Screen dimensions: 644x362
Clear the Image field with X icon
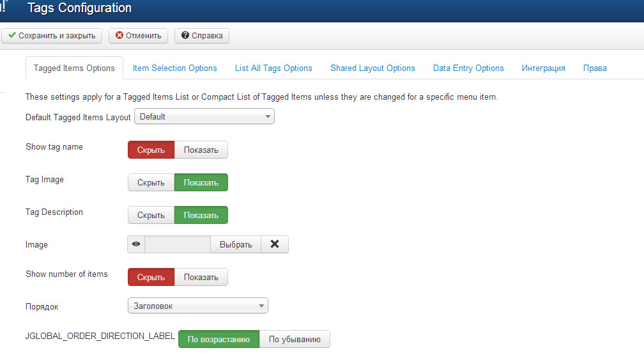pyautogui.click(x=275, y=244)
